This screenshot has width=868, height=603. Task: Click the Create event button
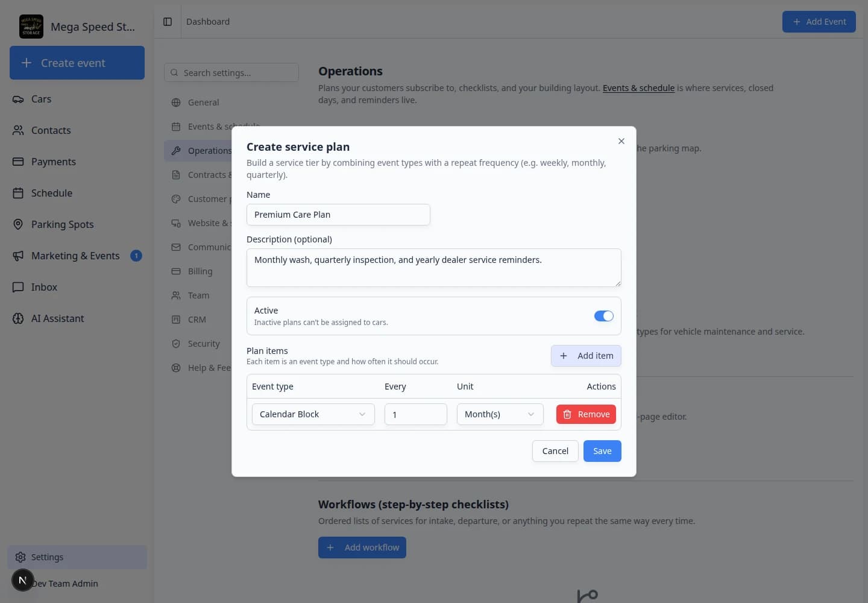point(77,63)
